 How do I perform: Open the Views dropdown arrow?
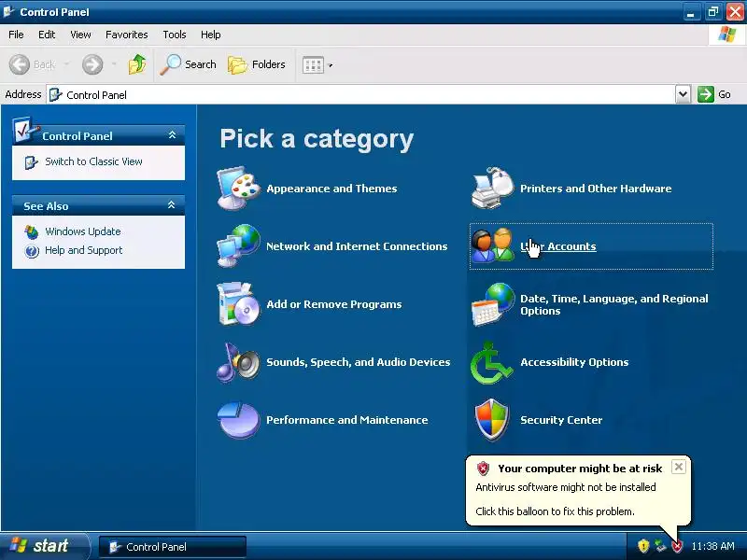click(331, 65)
